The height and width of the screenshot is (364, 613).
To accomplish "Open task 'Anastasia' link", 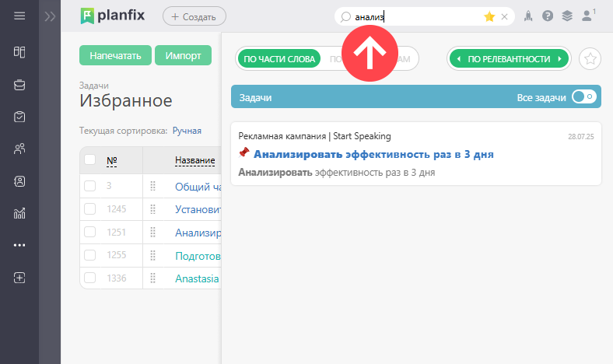I will click(x=197, y=278).
